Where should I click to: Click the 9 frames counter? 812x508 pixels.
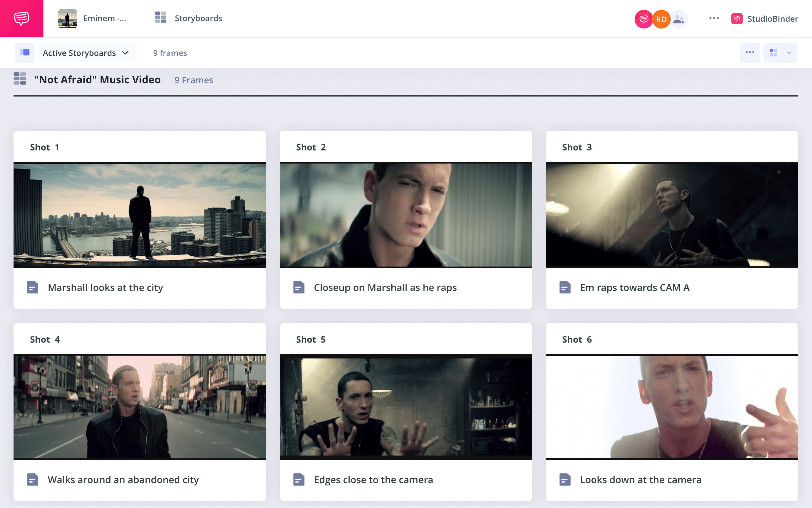tap(170, 53)
